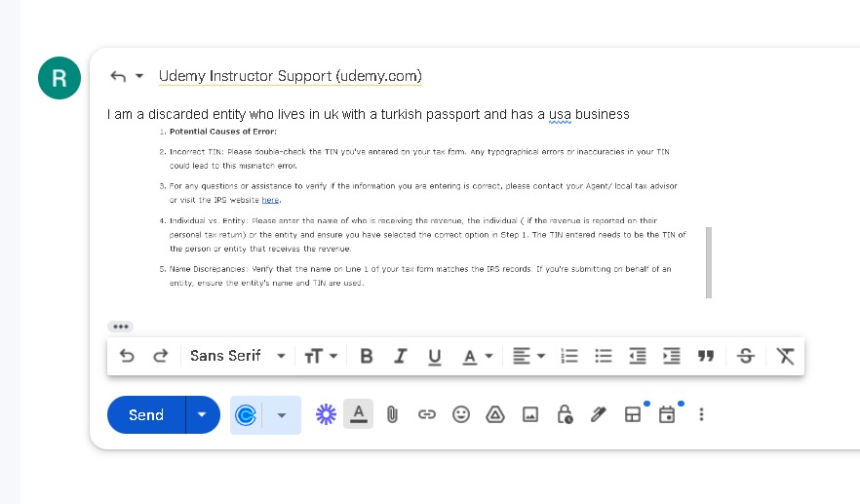Toggle formatting options underlined A icon
The image size is (860, 504).
(358, 414)
